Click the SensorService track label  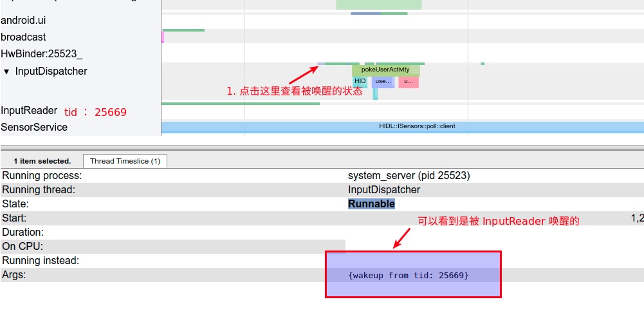tap(34, 127)
